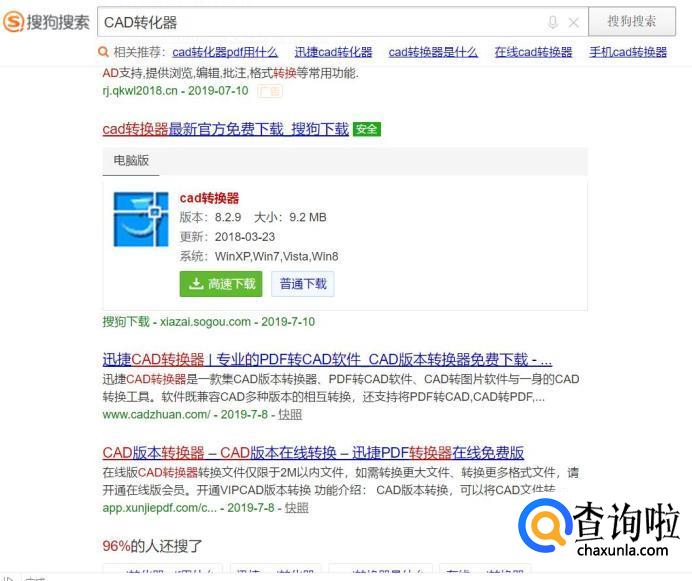Click the 搜狗搜索 search button
The image size is (692, 581).
632,21
